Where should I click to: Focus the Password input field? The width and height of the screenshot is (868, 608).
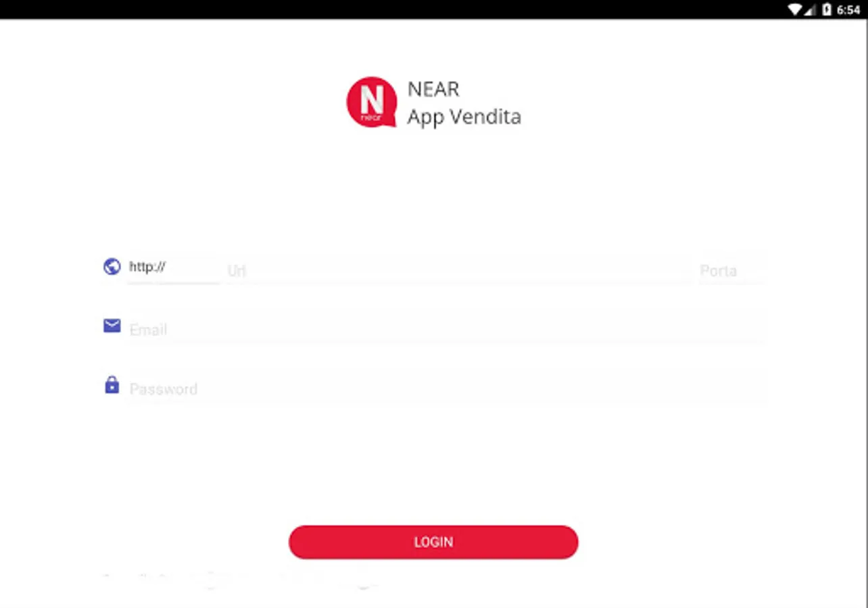pyautogui.click(x=445, y=388)
